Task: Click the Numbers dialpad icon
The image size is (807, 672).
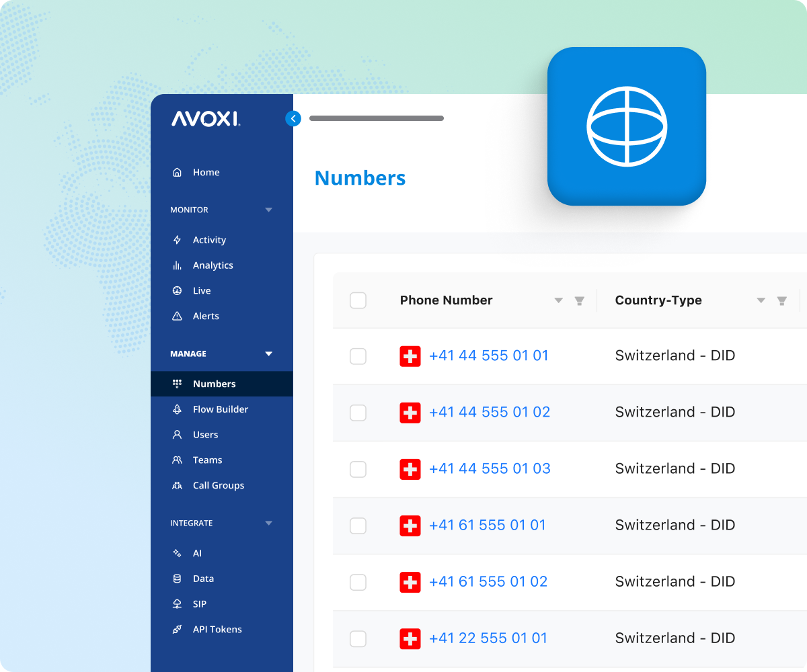Action: [177, 384]
